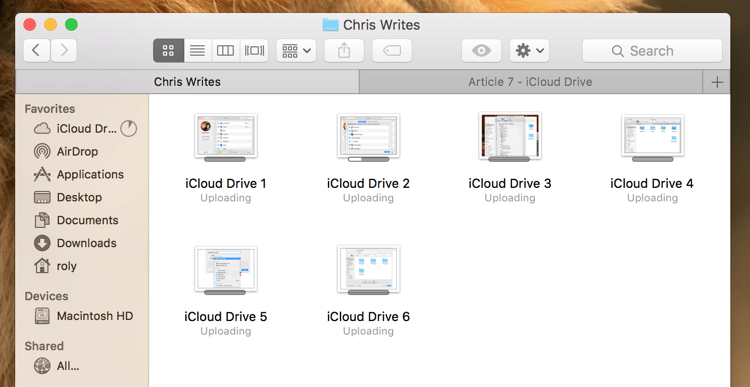Screen dimensions: 750x387
Task: Zoom window with green button
Action: [71, 24]
